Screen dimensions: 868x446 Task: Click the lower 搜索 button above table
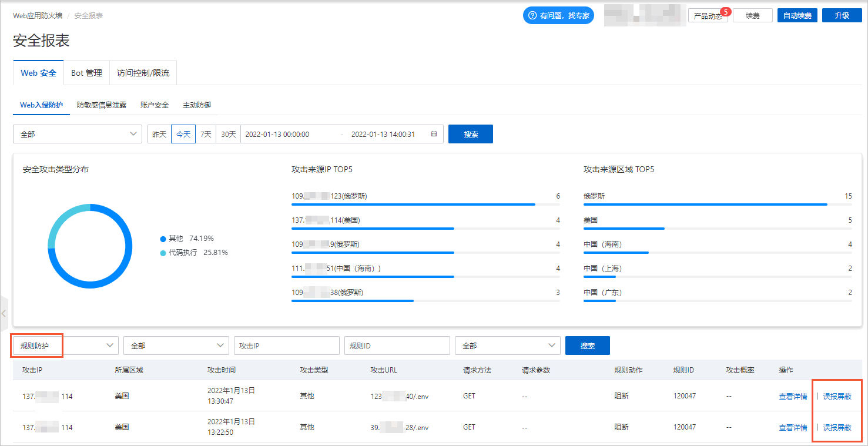point(588,346)
